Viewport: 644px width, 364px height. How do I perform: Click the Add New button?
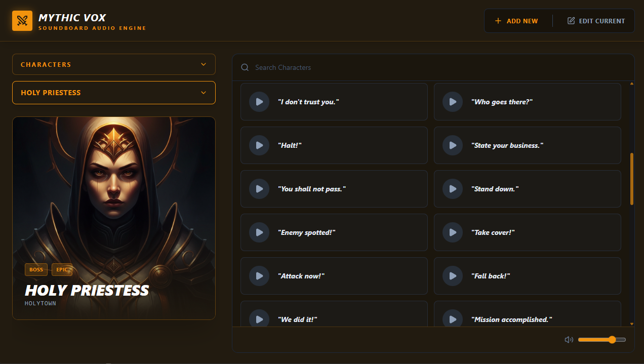(x=516, y=21)
